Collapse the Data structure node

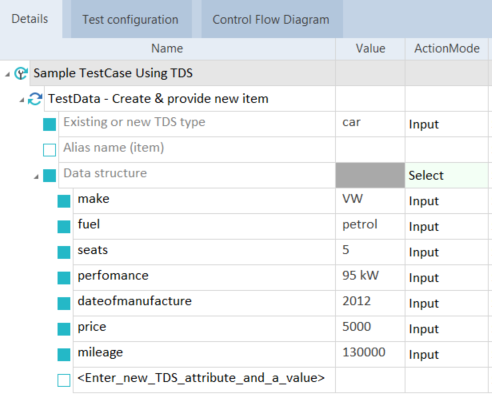[x=36, y=177]
